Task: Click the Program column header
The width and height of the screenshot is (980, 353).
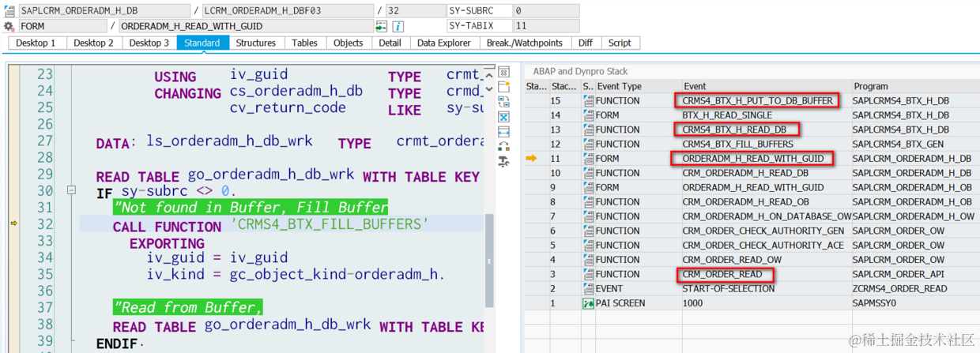Action: click(x=916, y=86)
